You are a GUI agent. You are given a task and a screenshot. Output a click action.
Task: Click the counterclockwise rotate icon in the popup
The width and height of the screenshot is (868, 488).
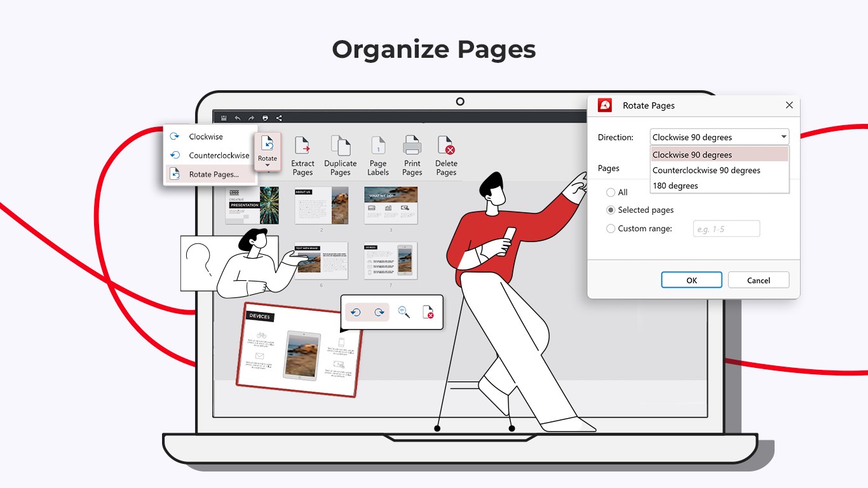coord(356,312)
